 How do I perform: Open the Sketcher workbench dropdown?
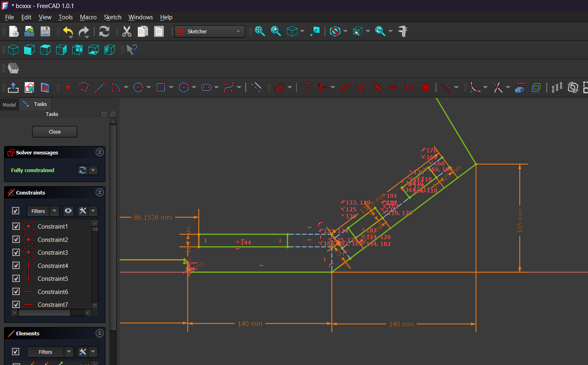pos(210,31)
